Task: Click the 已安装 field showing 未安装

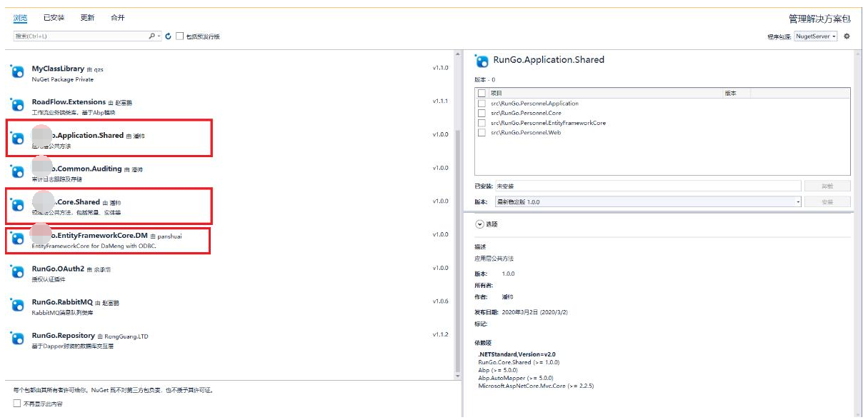Action: point(647,186)
